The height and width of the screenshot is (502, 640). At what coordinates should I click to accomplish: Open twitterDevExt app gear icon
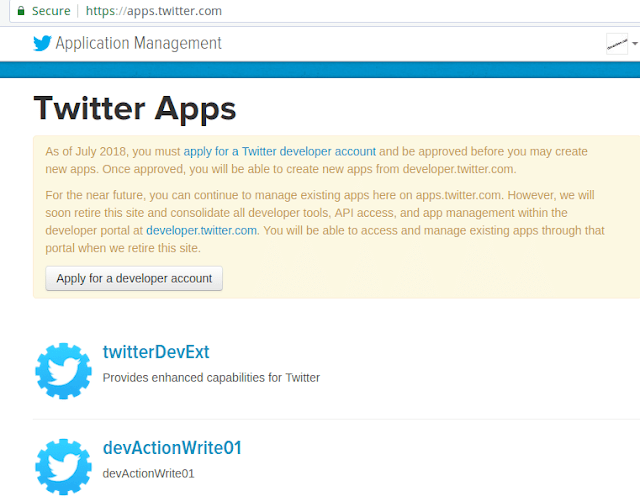click(x=64, y=371)
